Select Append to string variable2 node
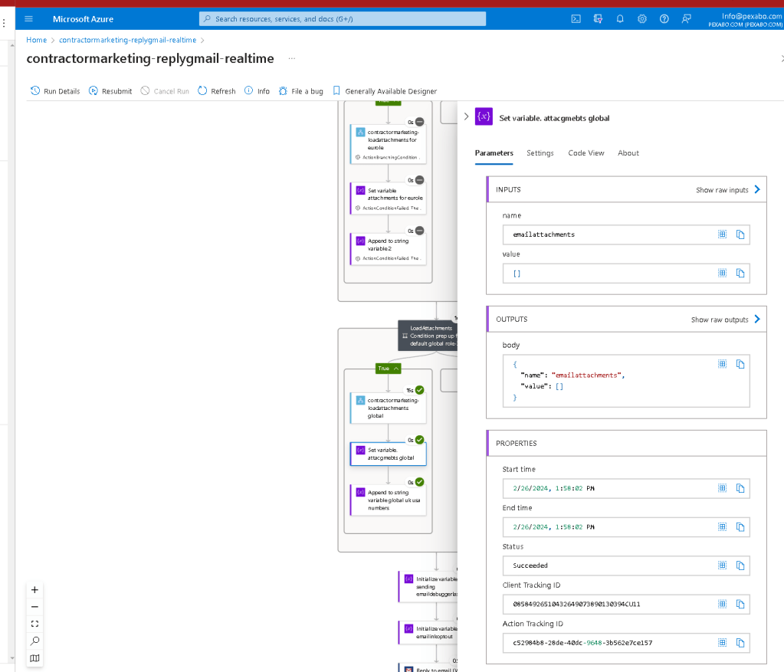 pyautogui.click(x=389, y=248)
